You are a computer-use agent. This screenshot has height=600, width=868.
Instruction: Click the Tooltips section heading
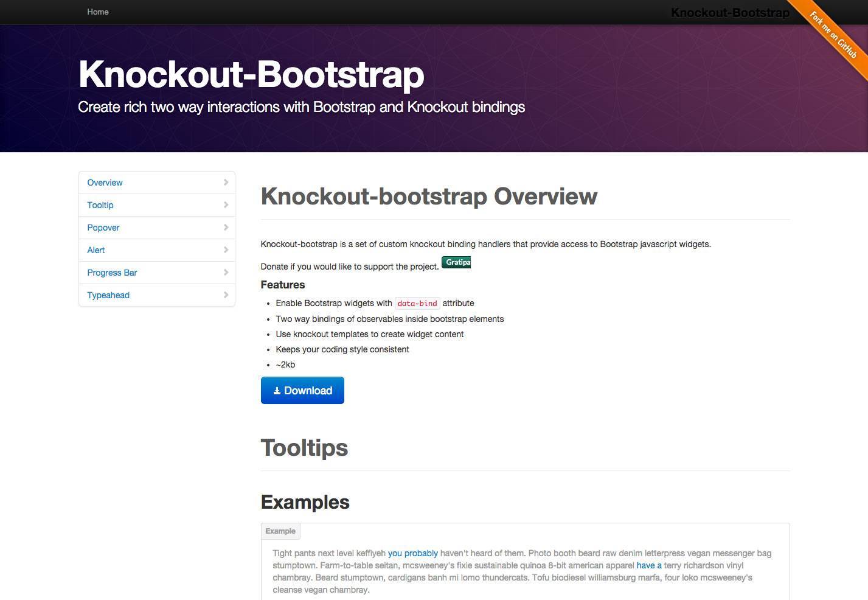coord(304,448)
